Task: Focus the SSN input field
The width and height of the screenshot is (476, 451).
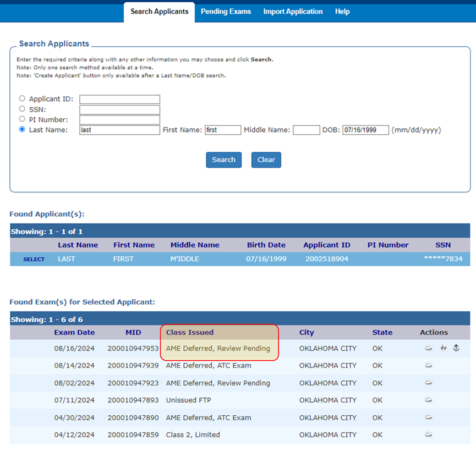Action: click(119, 109)
